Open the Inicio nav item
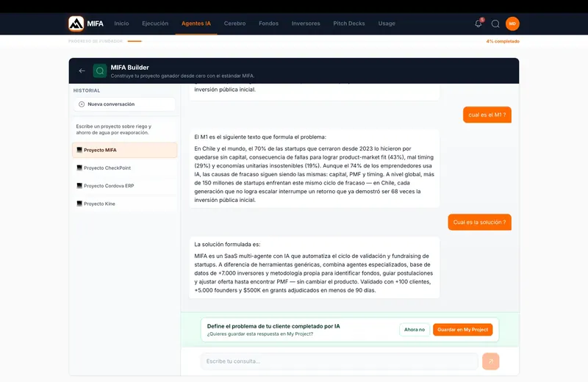 (121, 24)
